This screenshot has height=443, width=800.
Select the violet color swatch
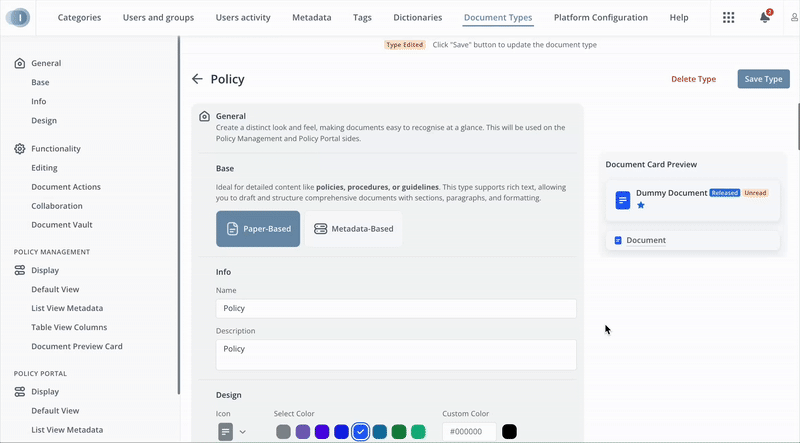coord(322,432)
